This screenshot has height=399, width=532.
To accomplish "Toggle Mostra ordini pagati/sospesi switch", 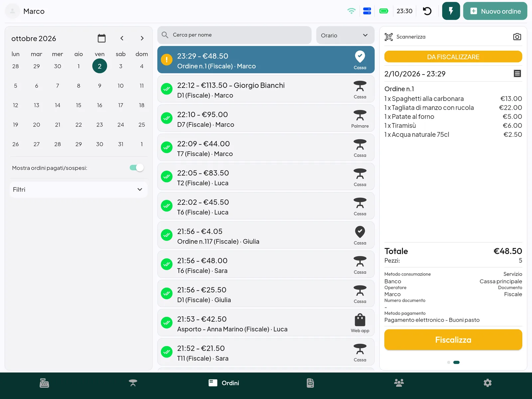I will click(x=137, y=168).
